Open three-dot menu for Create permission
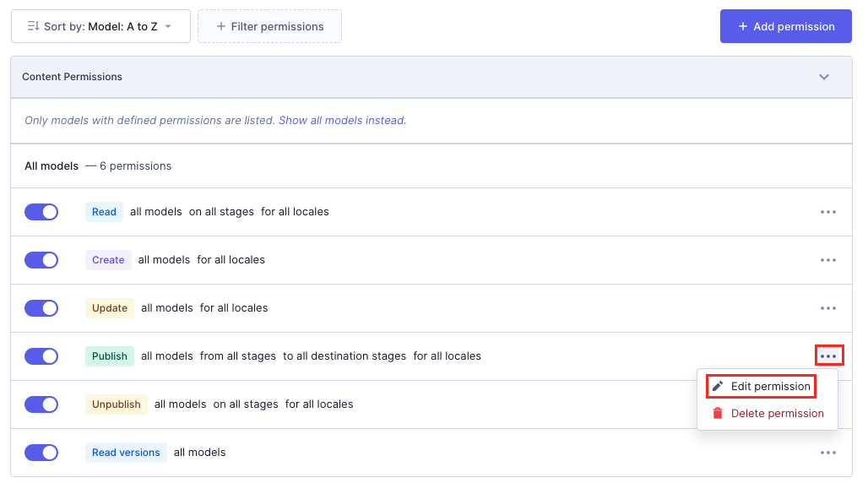Screen dimensions: 868x483 point(827,260)
